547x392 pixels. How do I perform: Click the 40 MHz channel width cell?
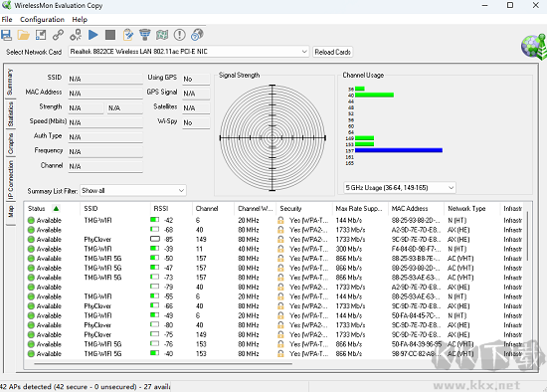(x=249, y=249)
